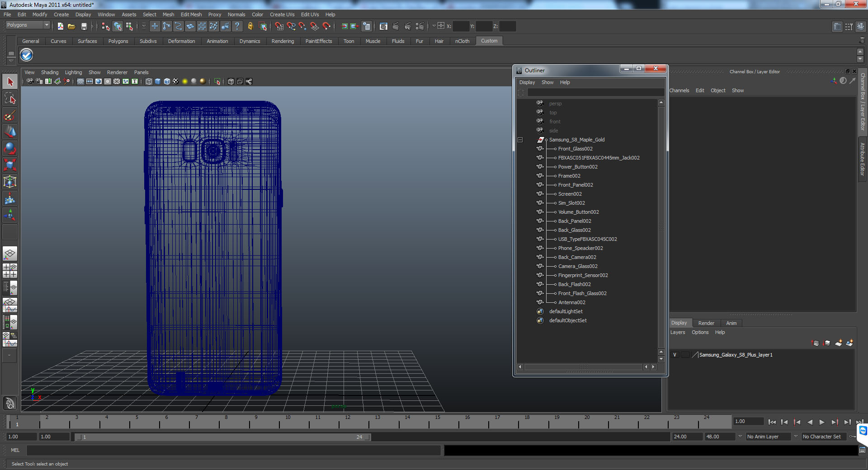
Task: Collapse the Samsung_S8_Maple_Gold group
Action: pyautogui.click(x=520, y=140)
